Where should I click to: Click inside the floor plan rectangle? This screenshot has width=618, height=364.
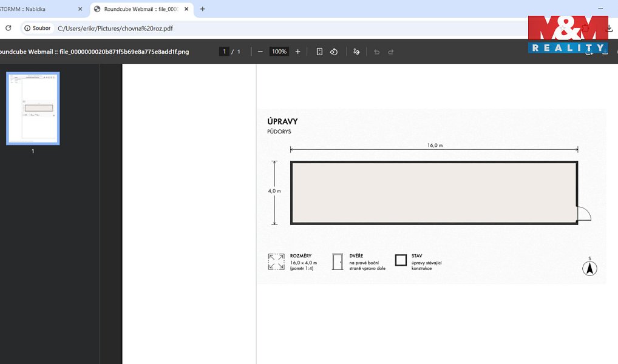click(x=434, y=193)
